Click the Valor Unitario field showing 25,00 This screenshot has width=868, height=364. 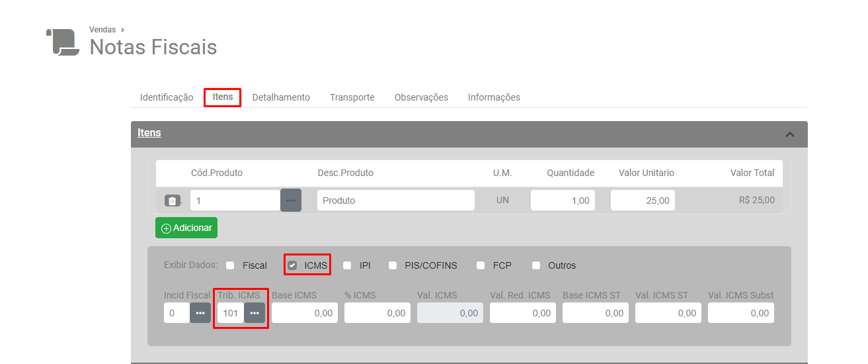[643, 201]
